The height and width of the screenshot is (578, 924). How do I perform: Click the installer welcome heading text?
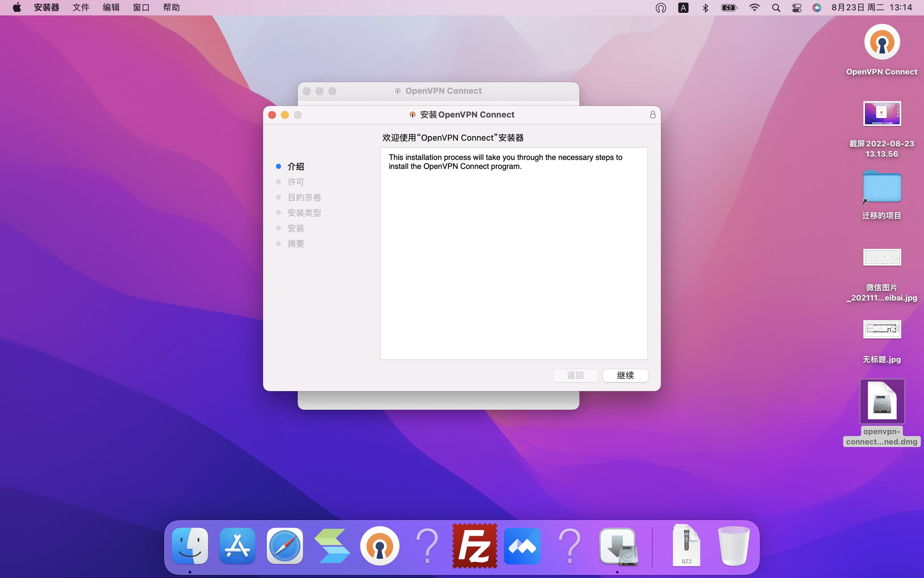pyautogui.click(x=453, y=138)
